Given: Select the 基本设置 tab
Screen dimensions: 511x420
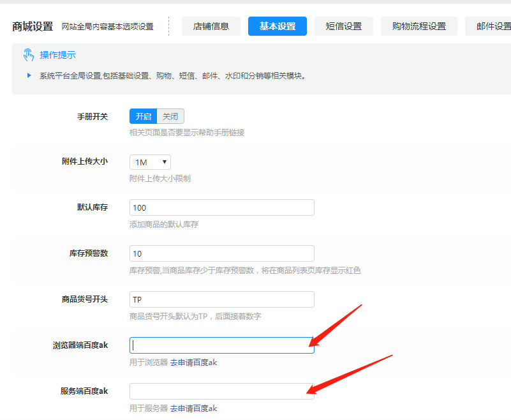Looking at the screenshot, I should (278, 26).
